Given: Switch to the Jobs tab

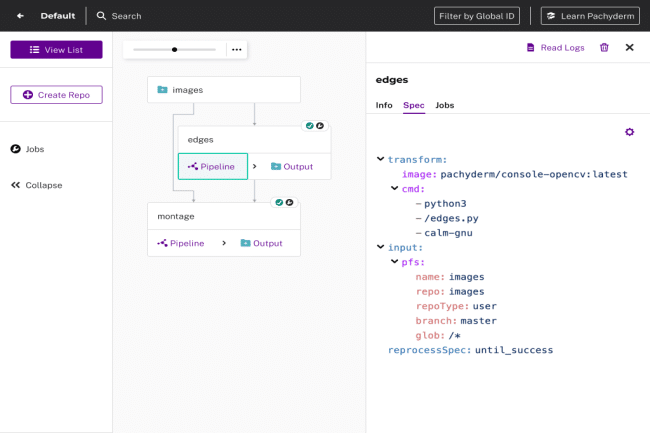Looking at the screenshot, I should tap(445, 105).
